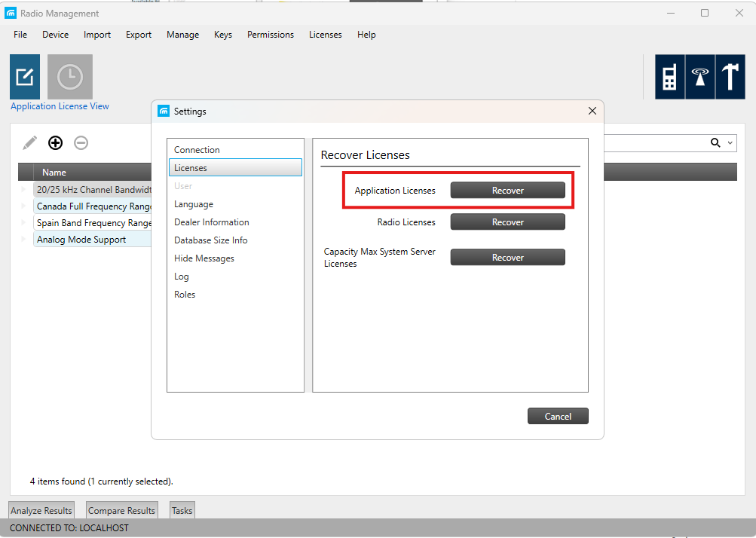Open the hammer tools view icon
756x538 pixels.
730,77
